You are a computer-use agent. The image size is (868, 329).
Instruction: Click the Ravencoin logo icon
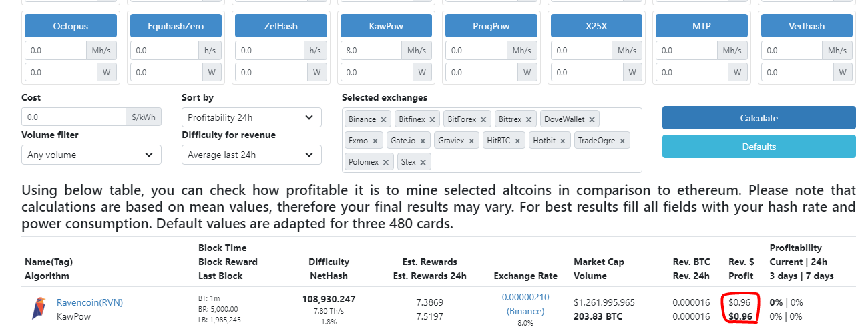[x=39, y=308]
